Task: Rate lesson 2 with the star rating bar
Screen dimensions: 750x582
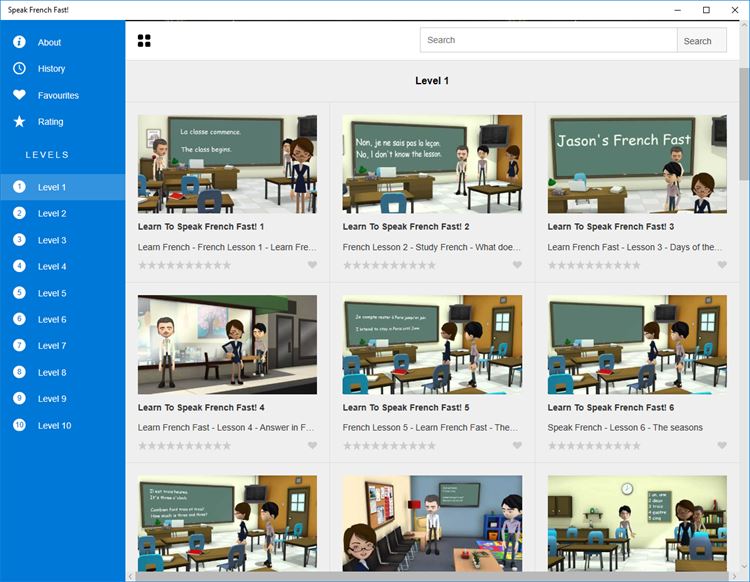Action: [389, 265]
